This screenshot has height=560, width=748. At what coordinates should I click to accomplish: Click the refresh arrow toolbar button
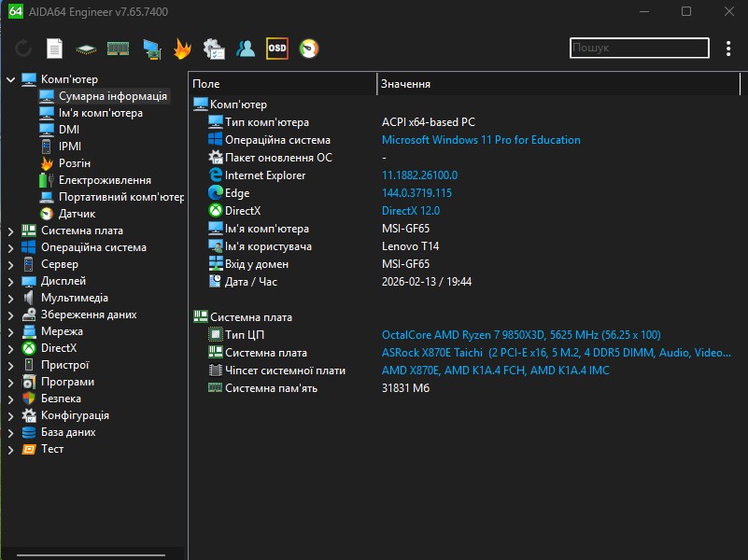click(x=23, y=49)
